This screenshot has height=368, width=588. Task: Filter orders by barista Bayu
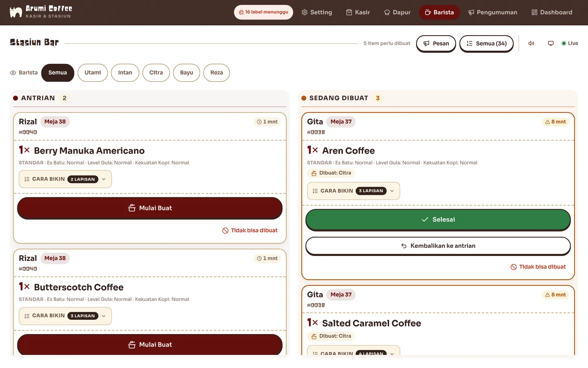[187, 73]
